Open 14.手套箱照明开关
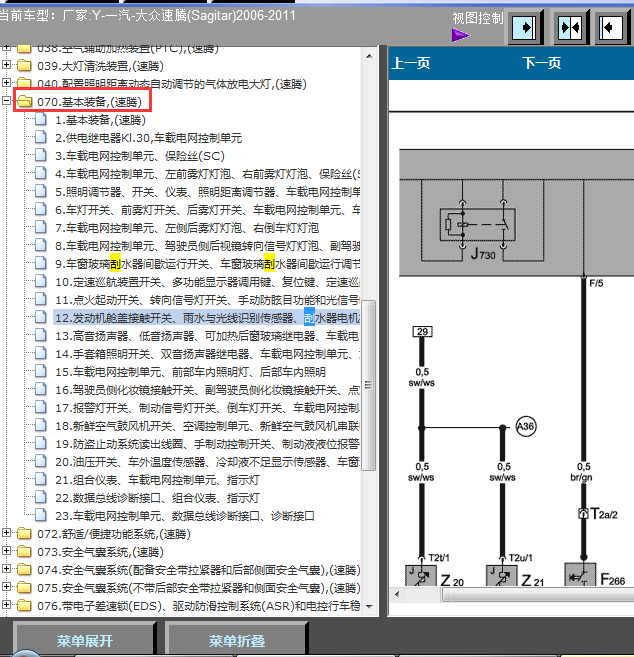Image resolution: width=634 pixels, height=657 pixels. (x=207, y=354)
